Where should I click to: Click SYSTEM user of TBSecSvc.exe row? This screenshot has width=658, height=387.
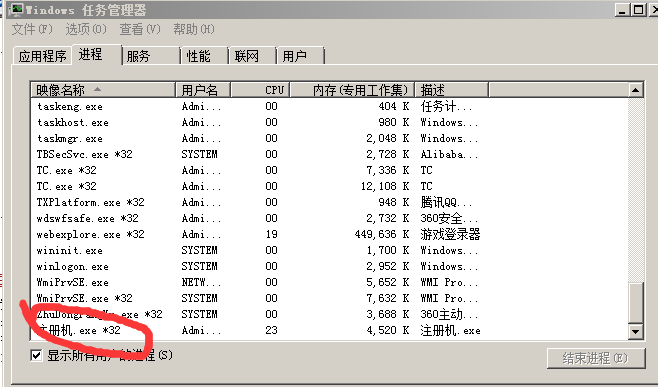point(199,154)
